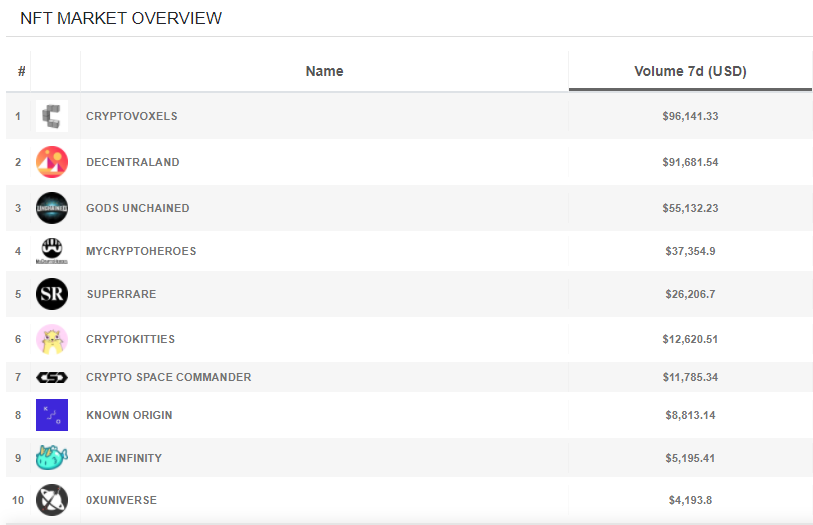Select the $11,785.34 volume cell

point(690,377)
